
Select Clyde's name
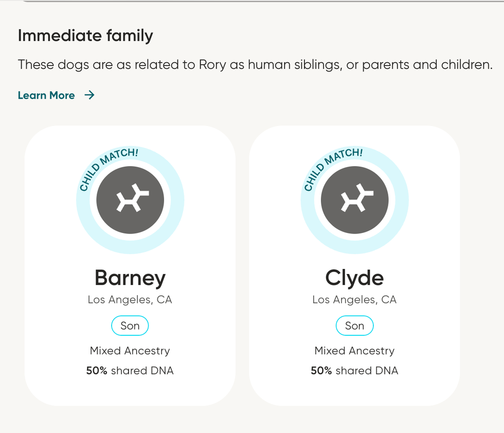(x=354, y=277)
